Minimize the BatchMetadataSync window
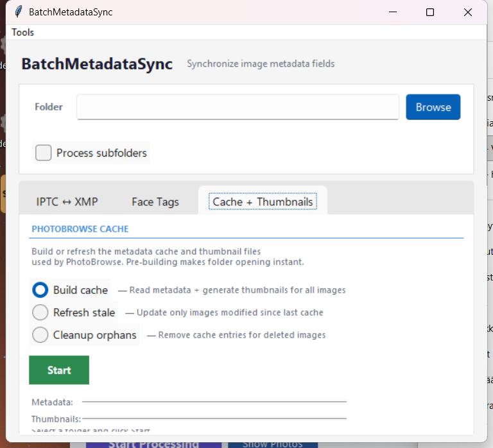Image resolution: width=493 pixels, height=448 pixels. 393,12
